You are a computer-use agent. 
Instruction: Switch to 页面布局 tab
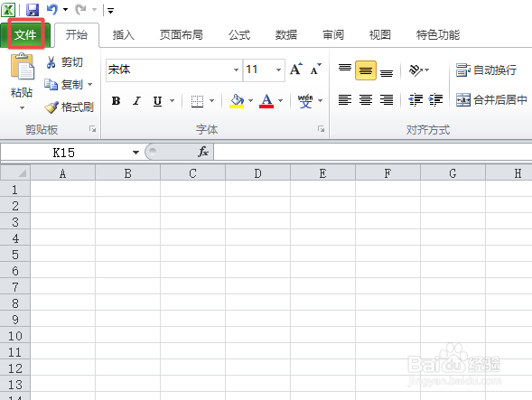click(182, 35)
